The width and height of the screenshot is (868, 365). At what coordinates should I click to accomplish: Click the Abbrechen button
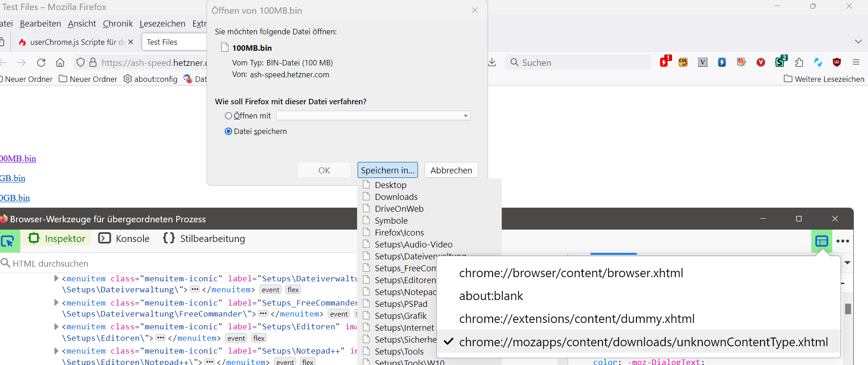451,170
